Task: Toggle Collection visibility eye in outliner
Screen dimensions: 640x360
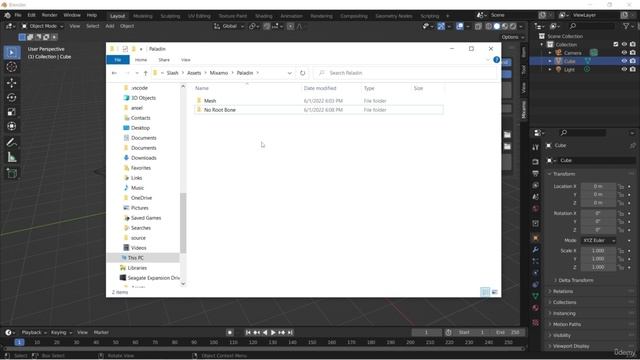Action: tap(624, 44)
